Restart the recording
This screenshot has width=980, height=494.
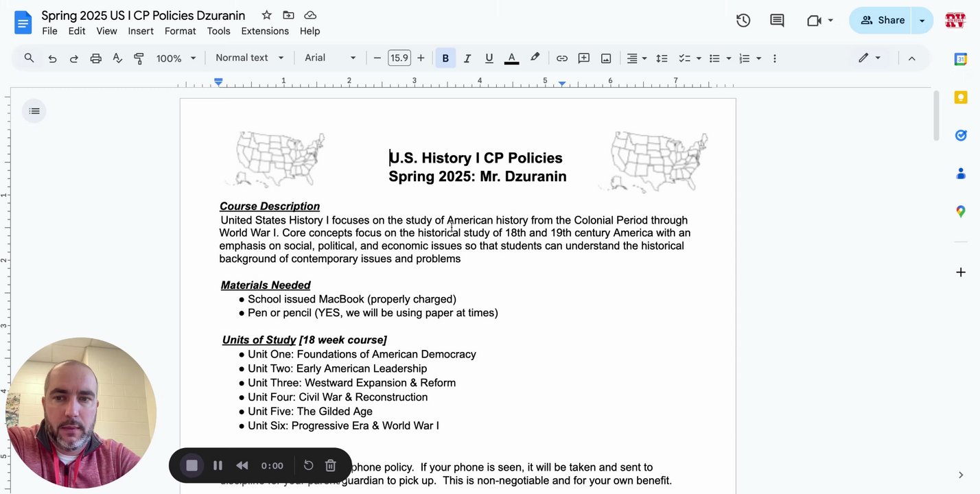308,466
